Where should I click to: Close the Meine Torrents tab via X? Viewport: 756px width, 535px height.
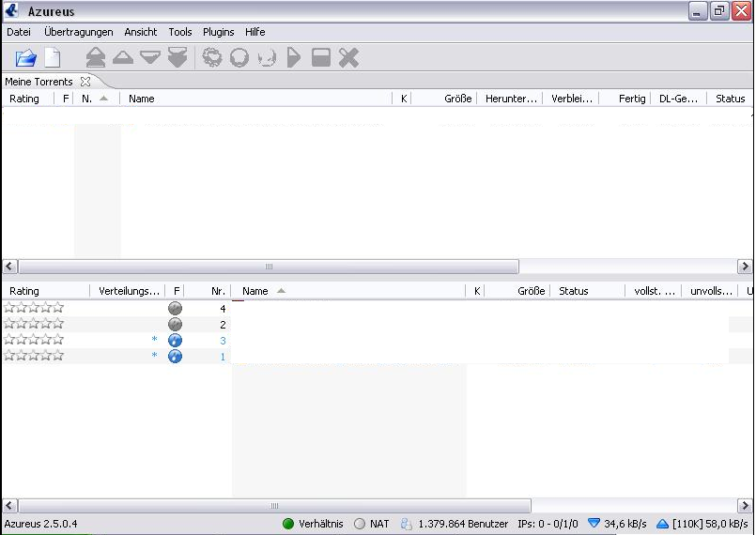tap(85, 82)
